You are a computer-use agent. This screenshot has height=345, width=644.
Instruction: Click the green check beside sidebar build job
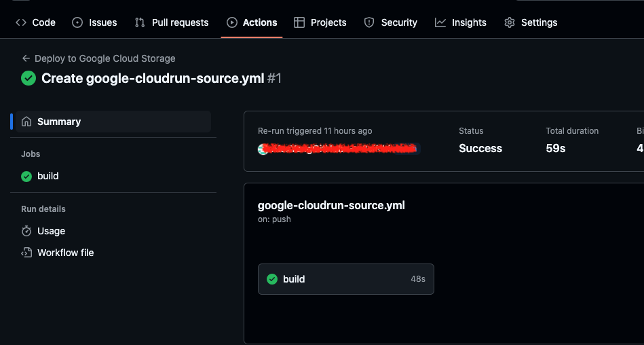26,177
